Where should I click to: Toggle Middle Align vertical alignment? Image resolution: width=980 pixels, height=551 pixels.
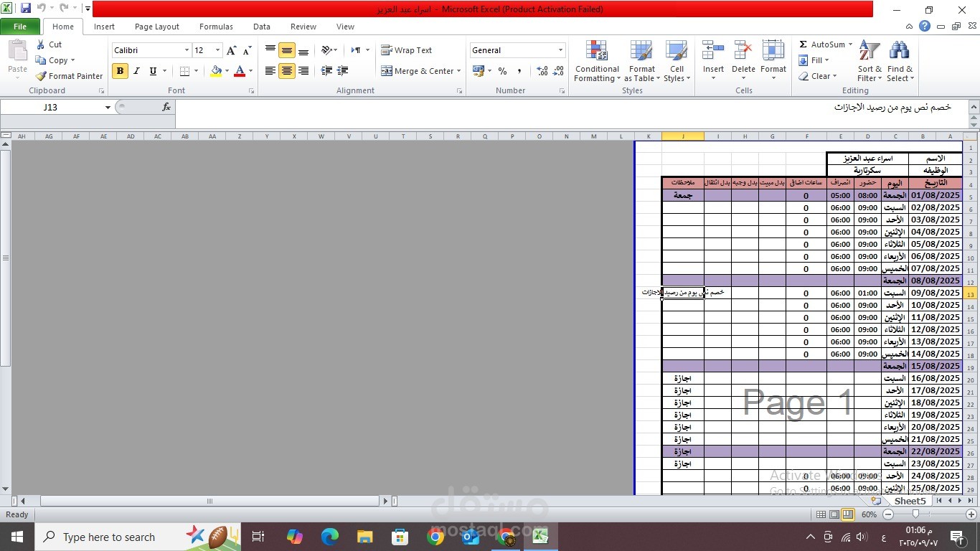(286, 50)
